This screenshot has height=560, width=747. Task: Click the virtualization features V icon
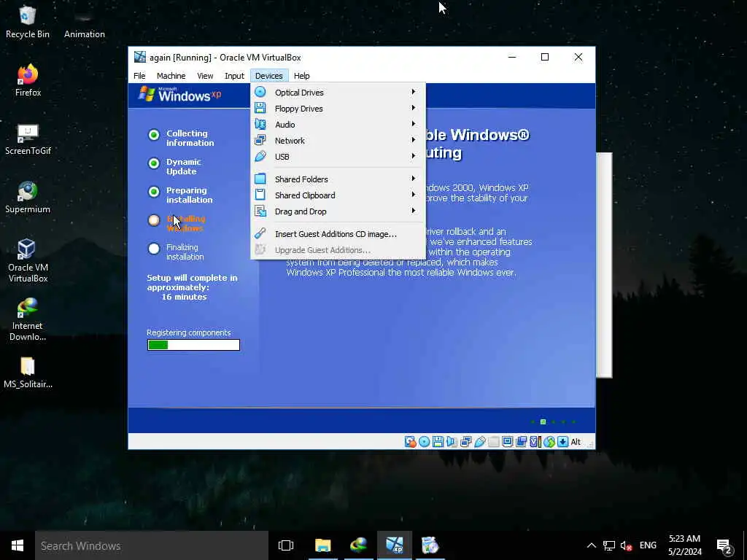point(535,442)
